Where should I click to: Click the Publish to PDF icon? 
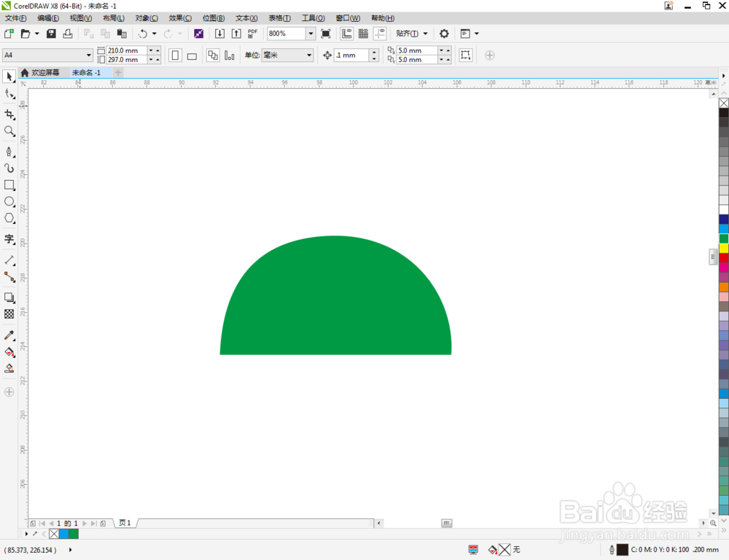click(252, 34)
